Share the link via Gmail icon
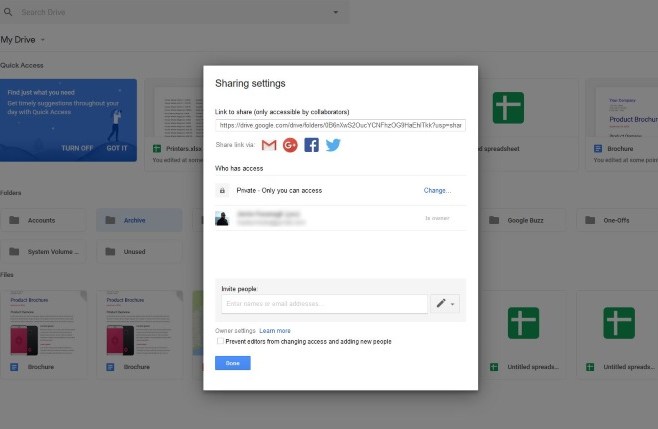Viewport: 658px width, 429px height. point(269,145)
